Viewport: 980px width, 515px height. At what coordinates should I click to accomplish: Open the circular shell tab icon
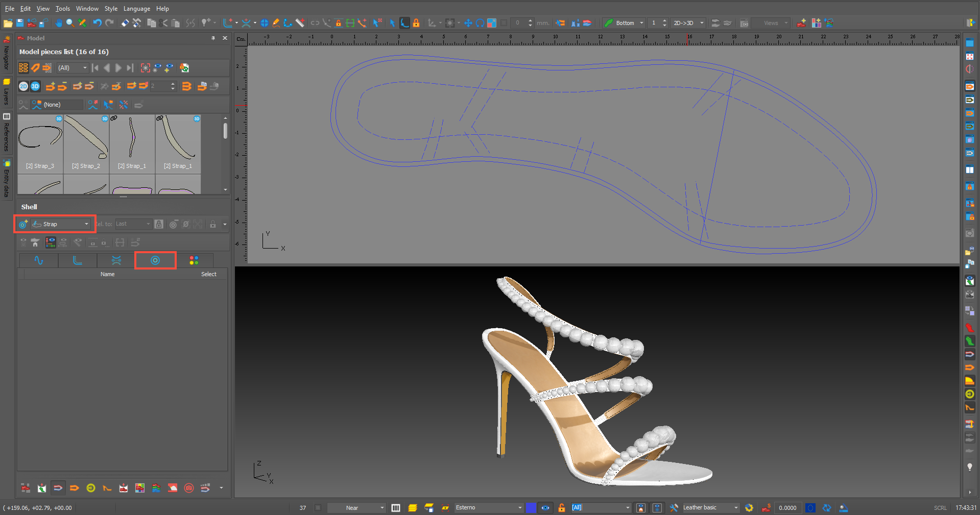tap(155, 260)
